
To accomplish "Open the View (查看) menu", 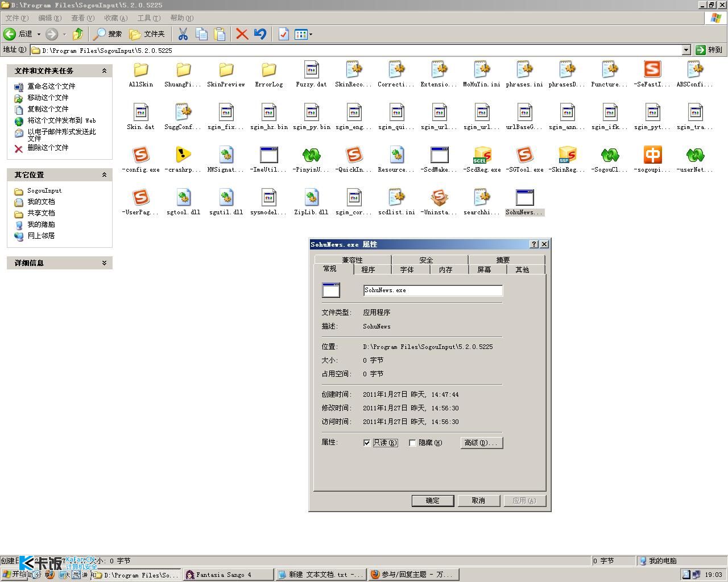I will [x=82, y=18].
